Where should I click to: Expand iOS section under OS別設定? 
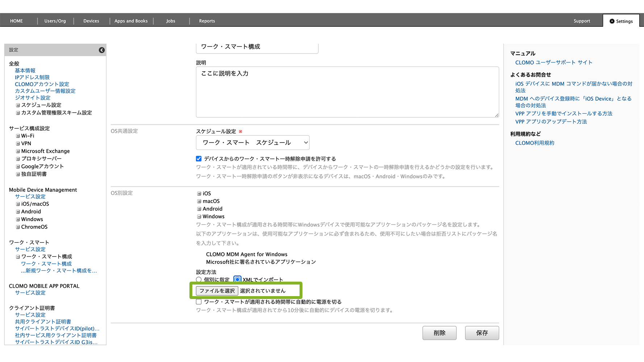199,194
